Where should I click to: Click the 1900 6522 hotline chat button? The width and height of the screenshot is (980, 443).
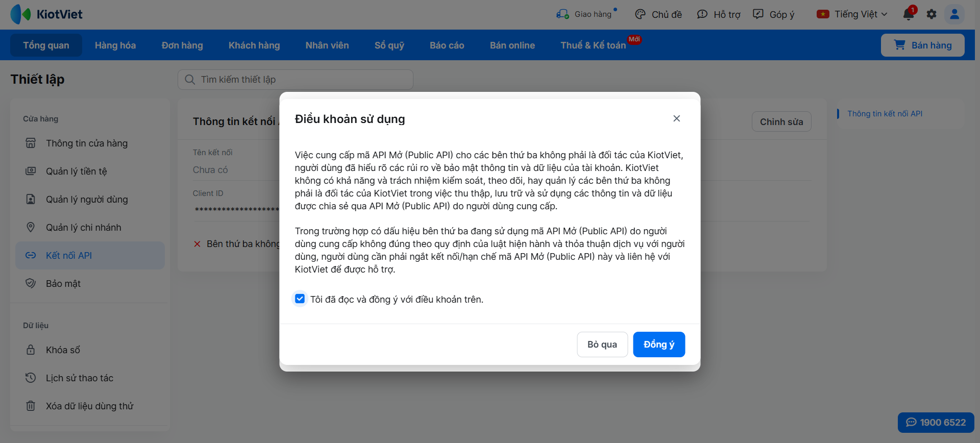936,422
